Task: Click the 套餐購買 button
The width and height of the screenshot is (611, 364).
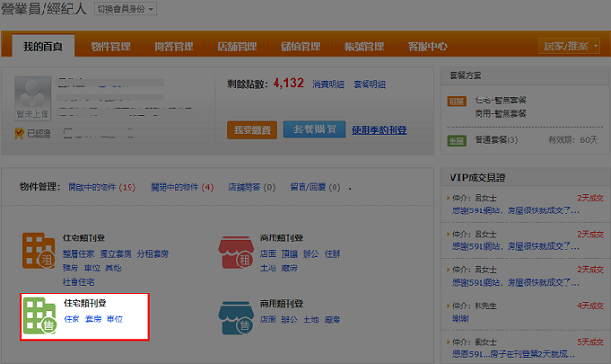Action: point(314,129)
